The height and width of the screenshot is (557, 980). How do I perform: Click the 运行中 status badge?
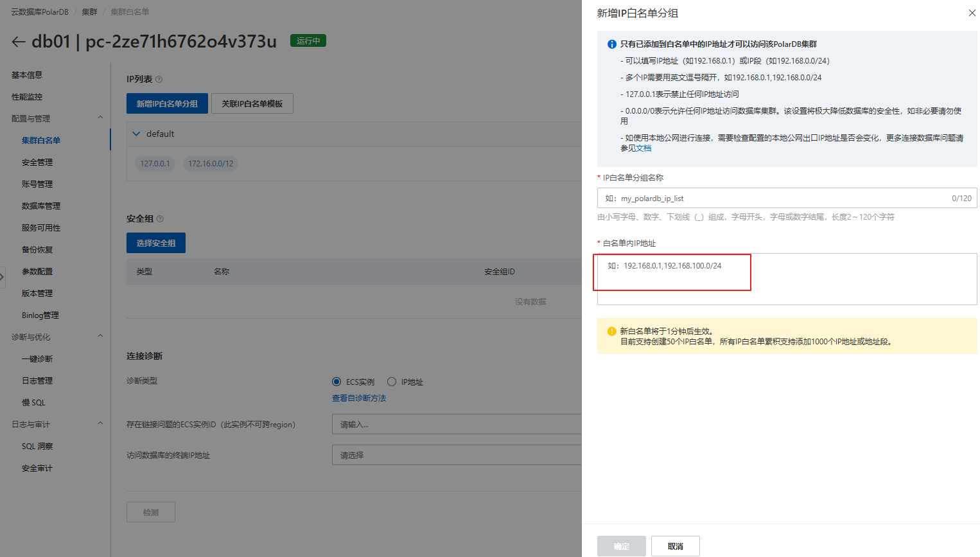point(308,40)
